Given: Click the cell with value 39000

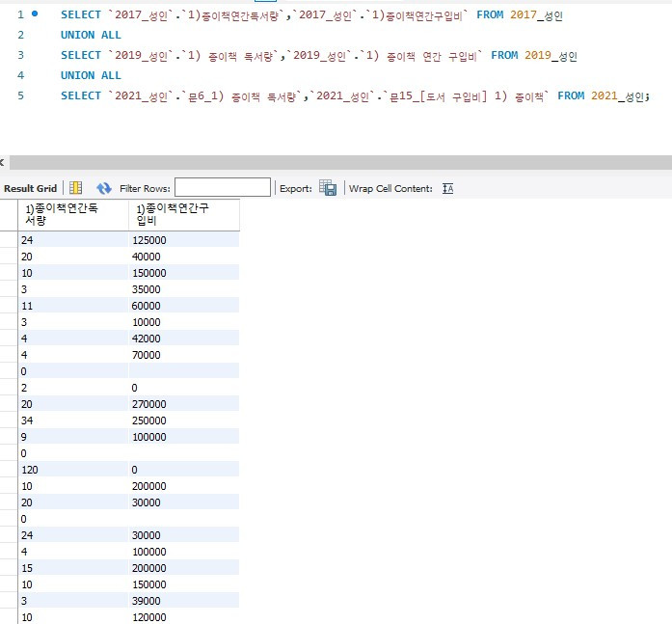Looking at the screenshot, I should (184, 601).
